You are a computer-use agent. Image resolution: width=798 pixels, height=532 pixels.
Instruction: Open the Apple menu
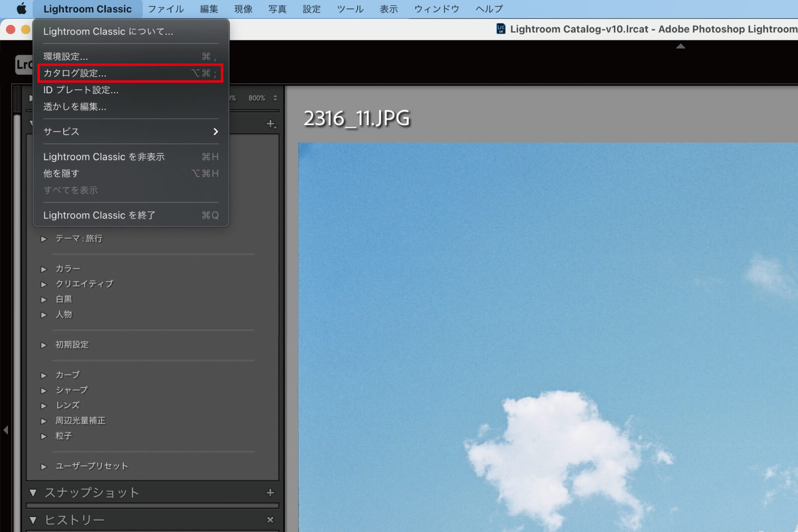coord(21,9)
